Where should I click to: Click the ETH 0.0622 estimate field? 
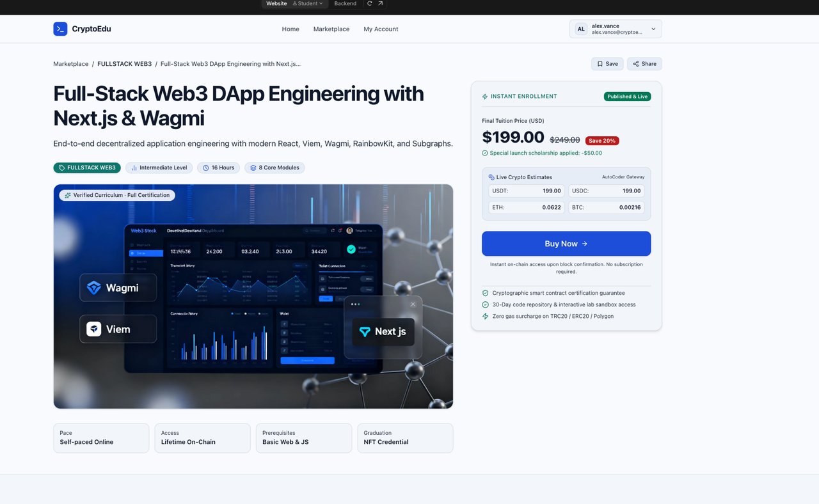coord(526,207)
